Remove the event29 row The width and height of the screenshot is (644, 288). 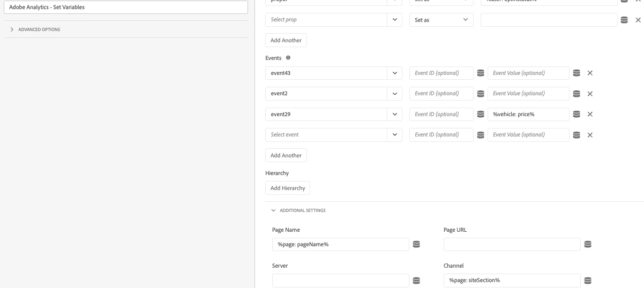tap(590, 114)
